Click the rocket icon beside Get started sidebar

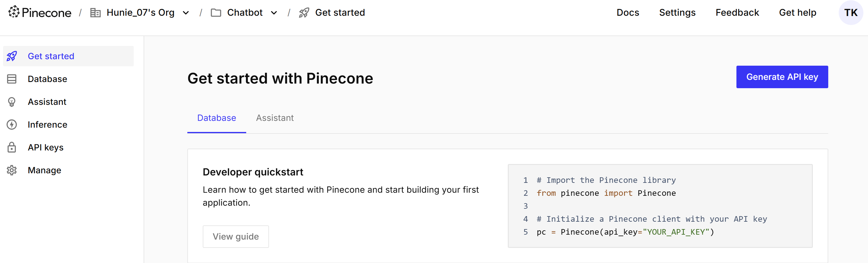point(12,56)
